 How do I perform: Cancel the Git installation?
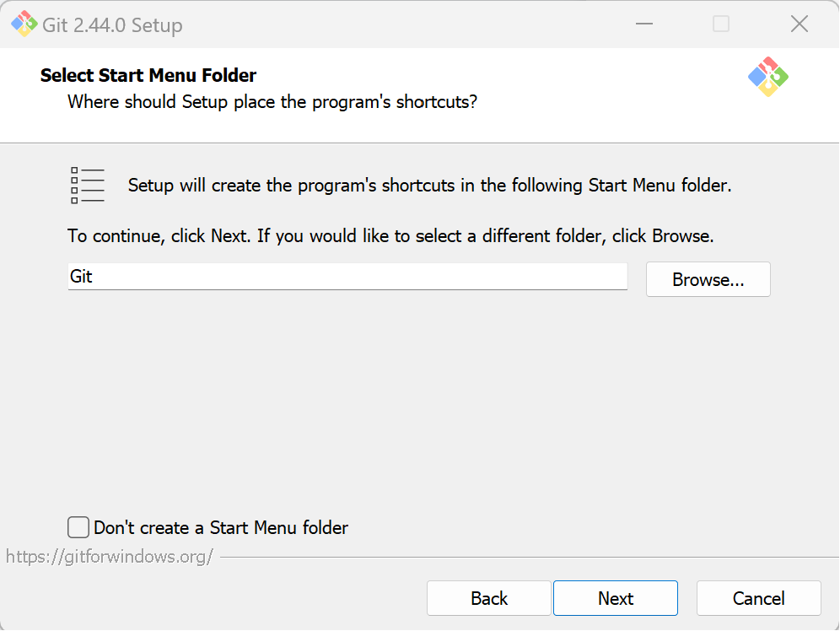click(x=758, y=598)
